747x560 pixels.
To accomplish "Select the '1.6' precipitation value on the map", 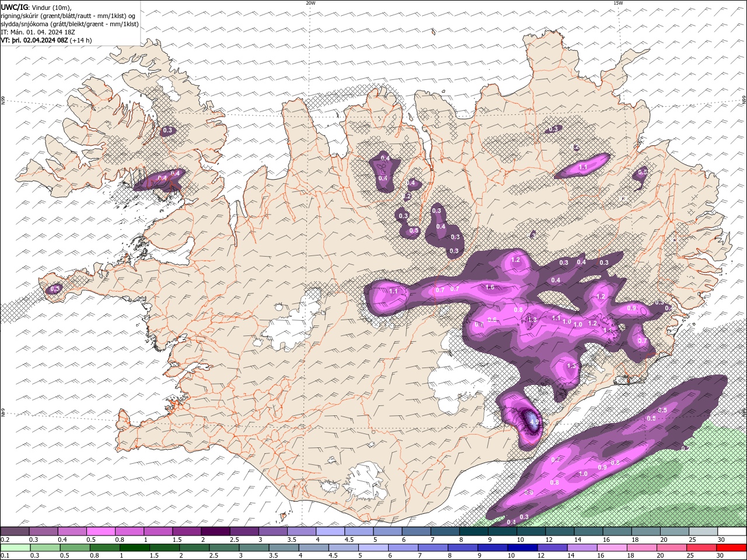I will [x=490, y=287].
